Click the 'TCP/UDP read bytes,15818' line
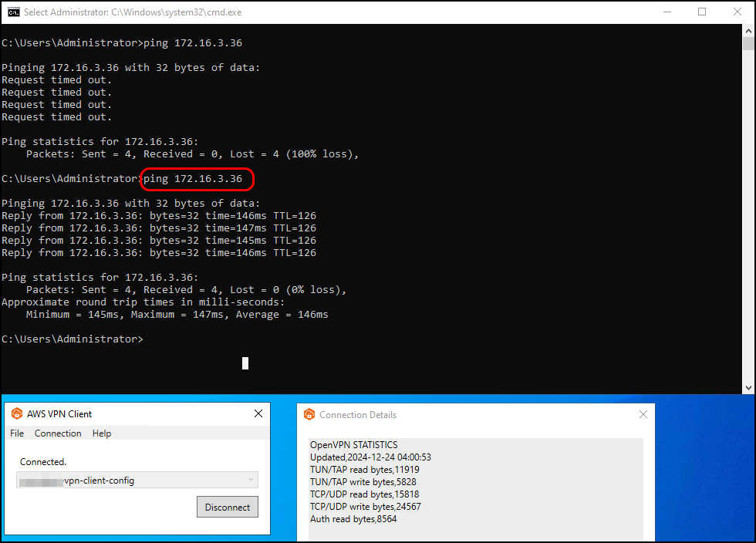 click(x=364, y=494)
